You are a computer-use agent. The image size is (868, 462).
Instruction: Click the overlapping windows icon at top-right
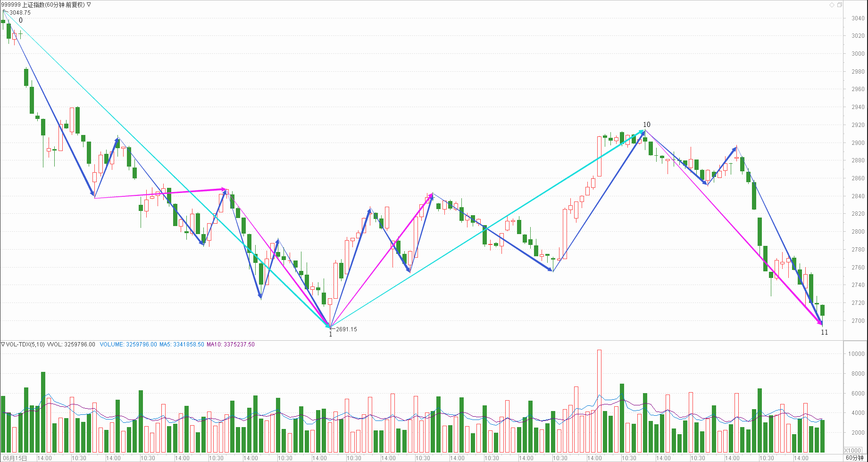(x=840, y=5)
